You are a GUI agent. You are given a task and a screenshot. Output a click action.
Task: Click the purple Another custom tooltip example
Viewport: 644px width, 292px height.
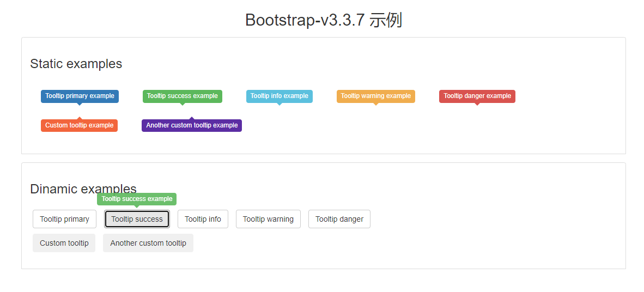[x=192, y=125]
